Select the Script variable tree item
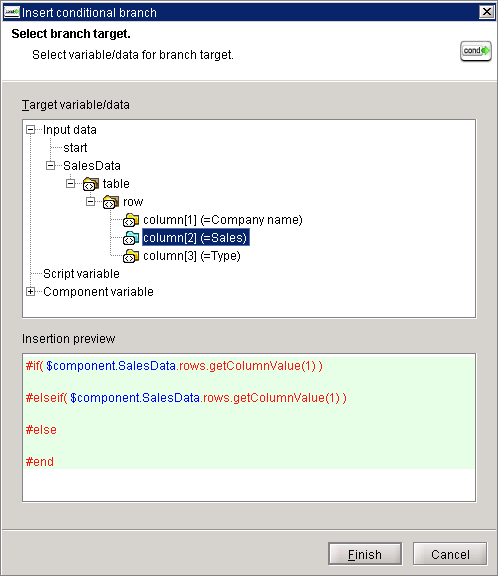The image size is (498, 576). 81,274
